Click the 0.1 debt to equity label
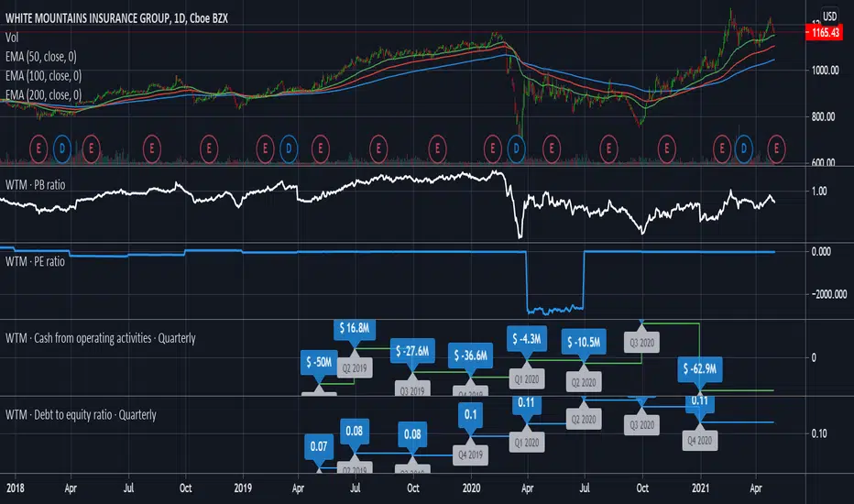854x504 pixels. (471, 415)
